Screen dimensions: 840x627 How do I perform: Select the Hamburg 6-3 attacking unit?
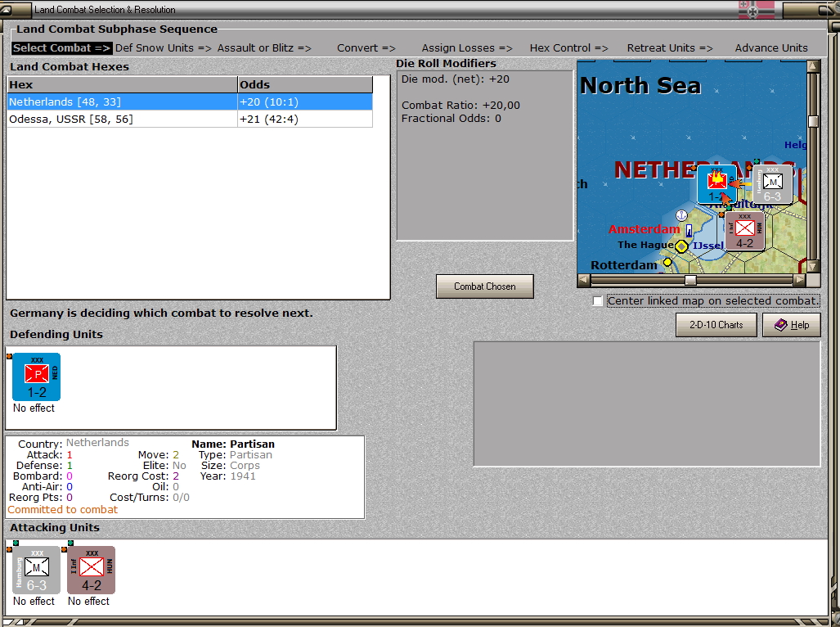(37, 571)
